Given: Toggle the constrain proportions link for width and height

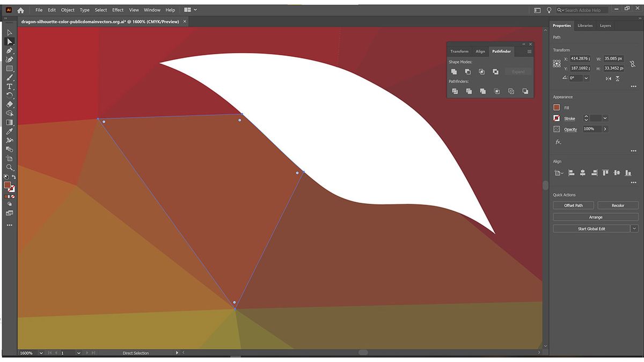Looking at the screenshot, I should click(632, 63).
